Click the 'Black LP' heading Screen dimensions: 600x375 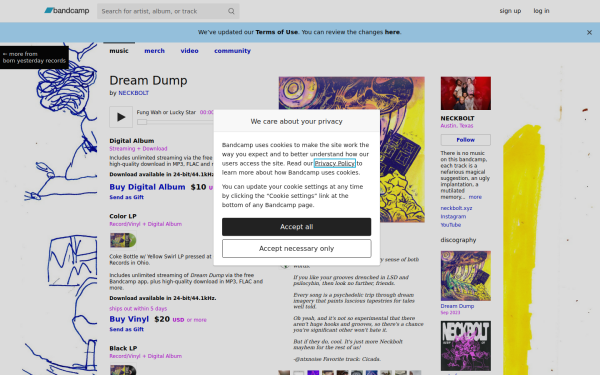[x=123, y=348]
